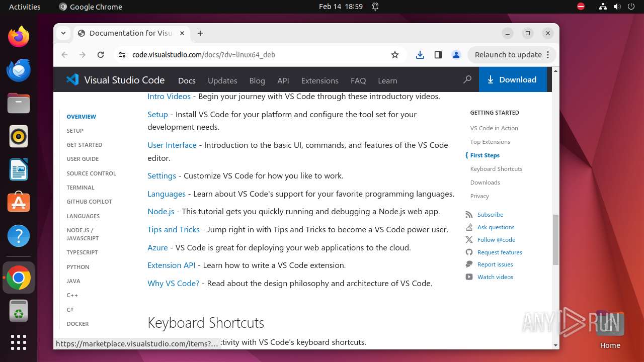The width and height of the screenshot is (644, 362).
Task: Expand the PYTHON sidebar section
Action: [78, 267]
